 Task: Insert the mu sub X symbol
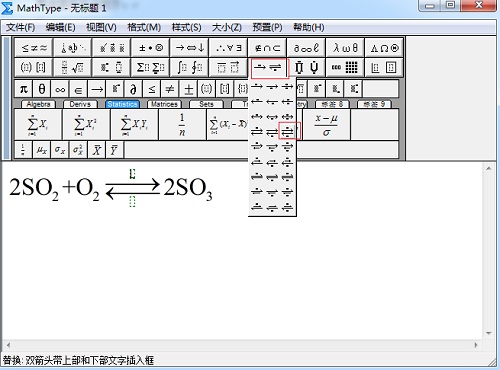click(x=42, y=150)
